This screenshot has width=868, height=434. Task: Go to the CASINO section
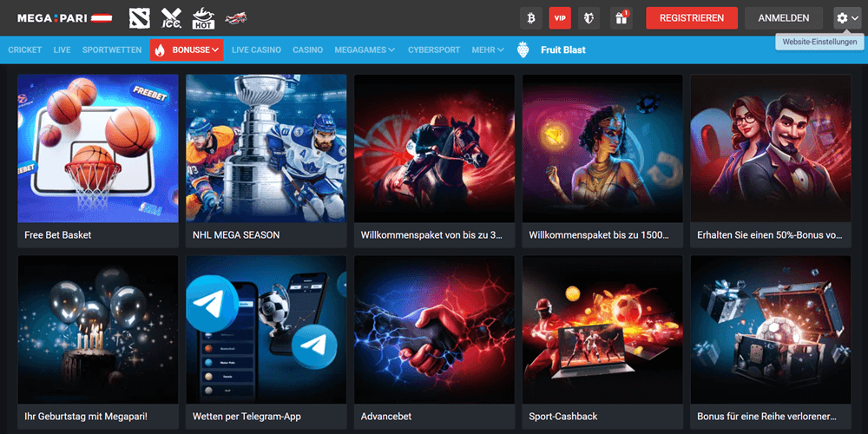click(308, 49)
